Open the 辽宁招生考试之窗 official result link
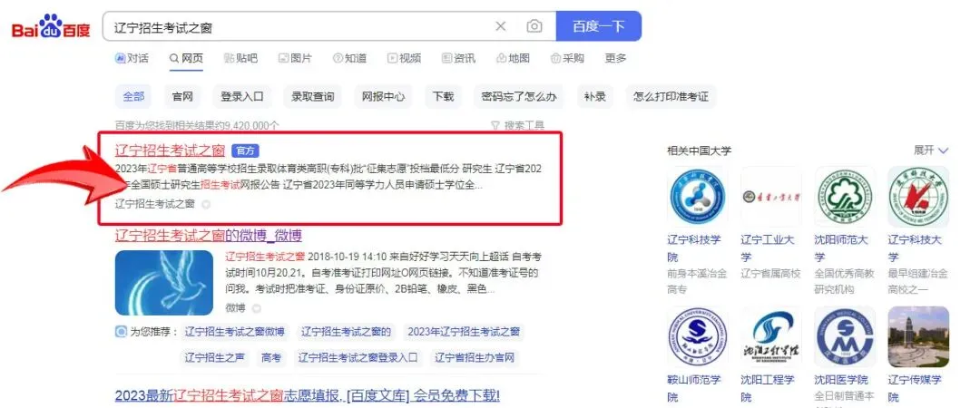 coord(170,151)
